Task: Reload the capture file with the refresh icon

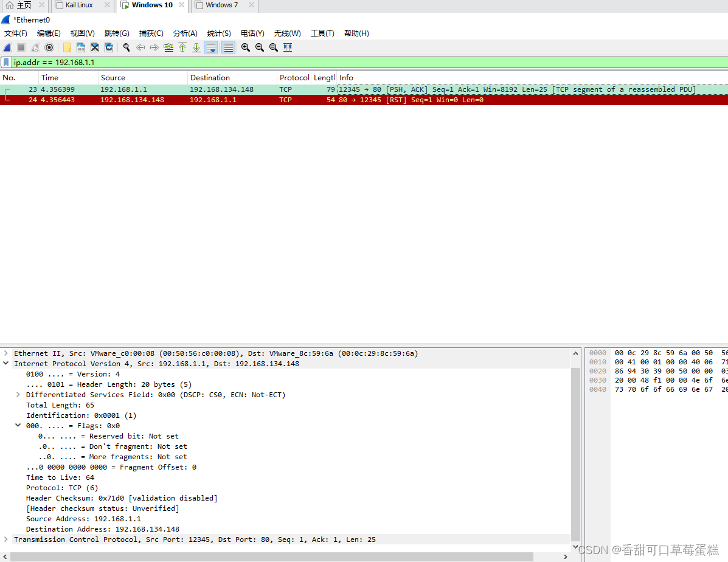Action: [108, 47]
